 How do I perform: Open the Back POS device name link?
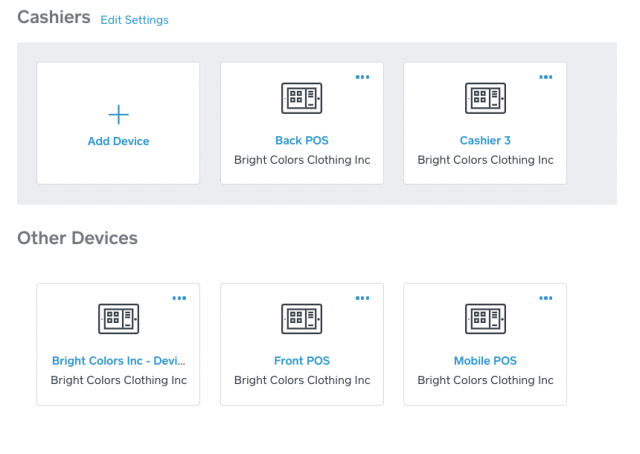301,141
